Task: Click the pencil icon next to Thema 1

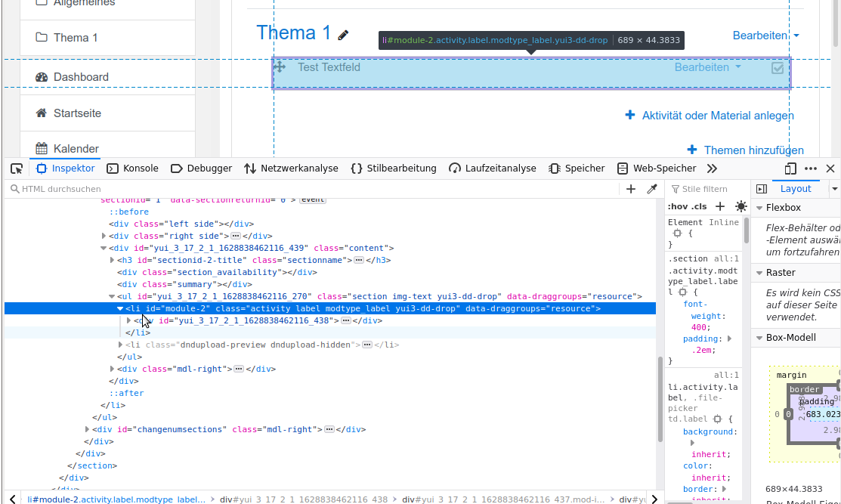Action: coord(344,35)
